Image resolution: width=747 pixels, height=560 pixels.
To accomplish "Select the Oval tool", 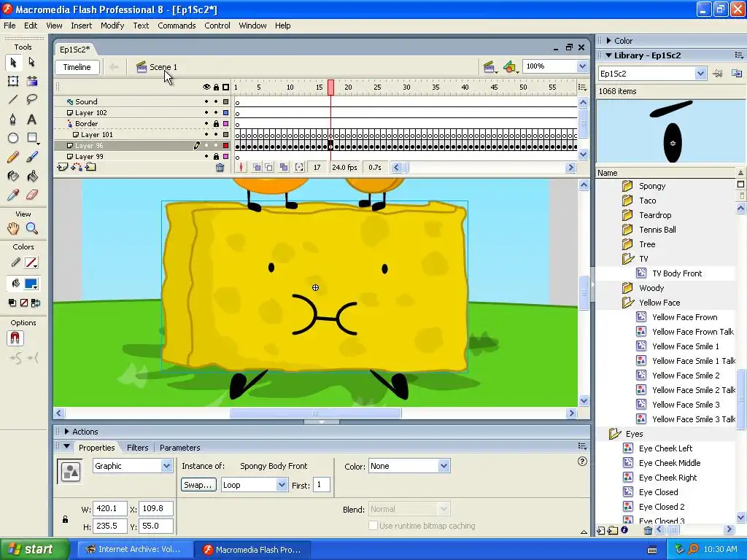I will tap(13, 138).
